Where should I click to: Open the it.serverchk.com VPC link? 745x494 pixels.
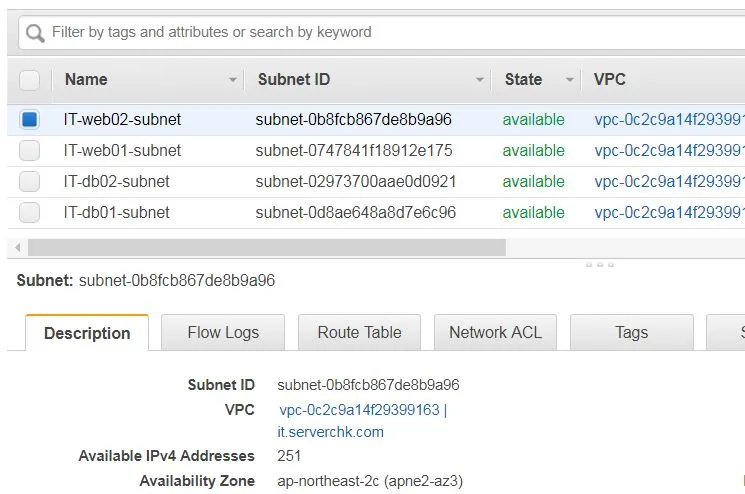click(x=330, y=432)
